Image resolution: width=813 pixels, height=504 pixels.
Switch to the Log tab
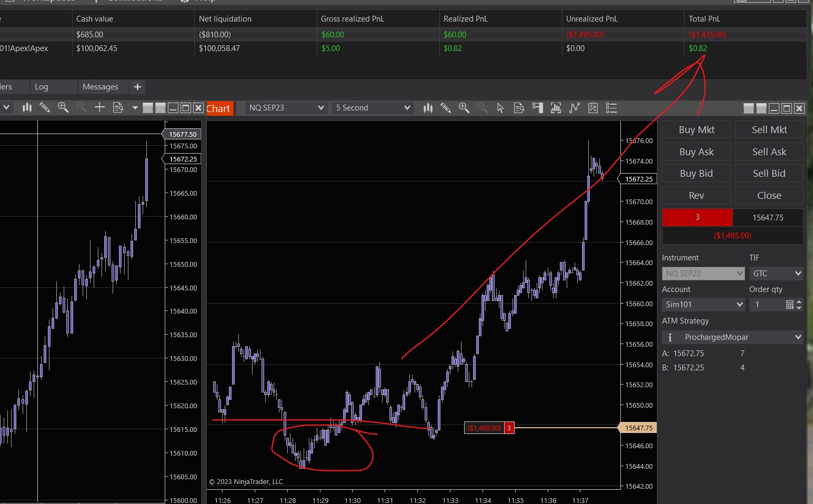pyautogui.click(x=42, y=87)
